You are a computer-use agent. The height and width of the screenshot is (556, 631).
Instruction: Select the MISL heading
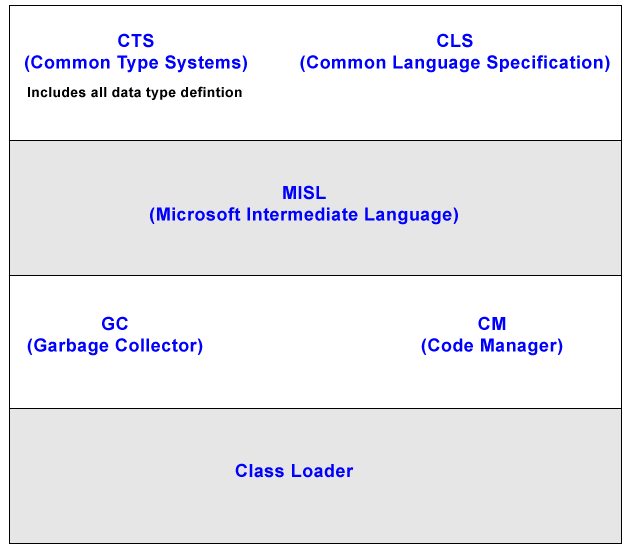[304, 193]
